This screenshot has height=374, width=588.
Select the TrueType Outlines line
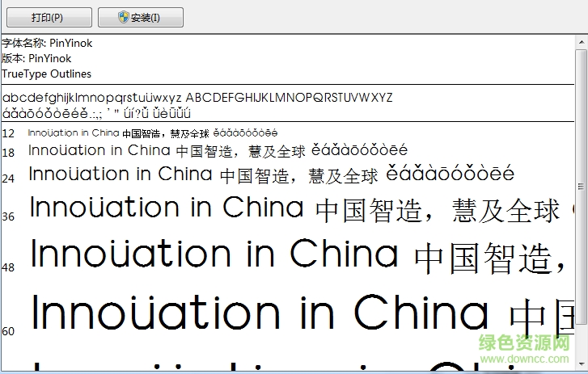(46, 74)
